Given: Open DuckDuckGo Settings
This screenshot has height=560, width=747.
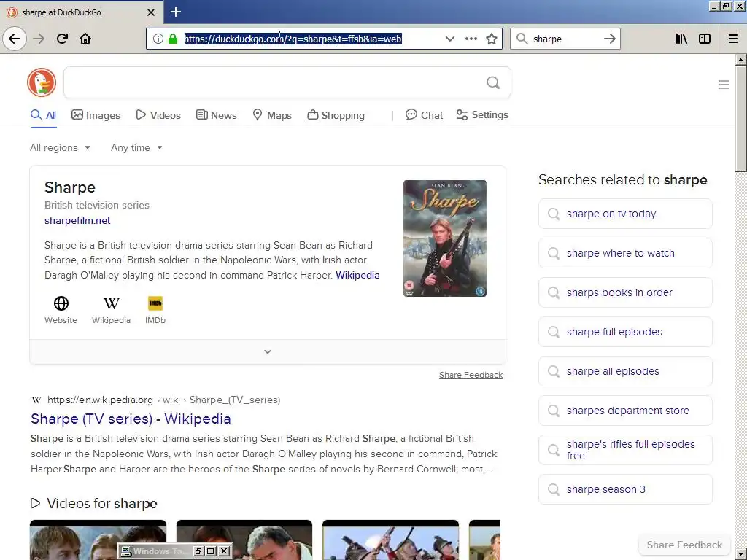Looking at the screenshot, I should tap(482, 114).
